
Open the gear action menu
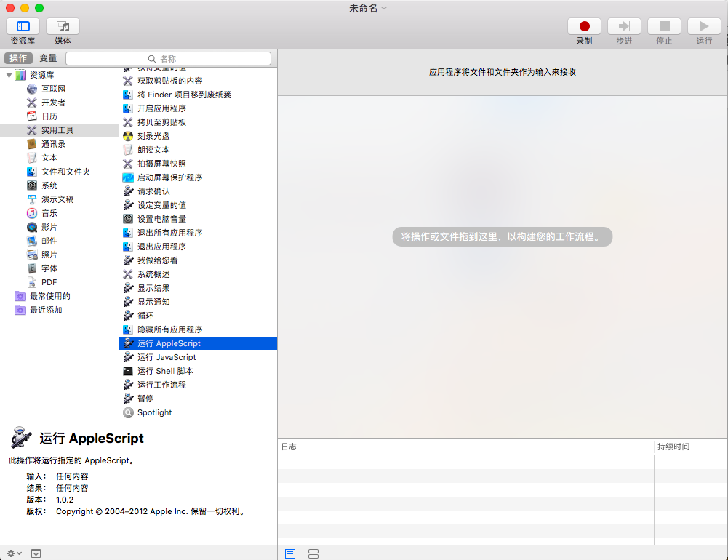click(15, 553)
